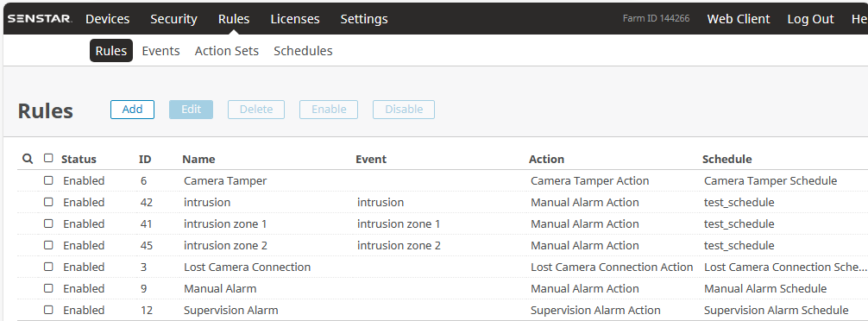Screen dimensions: 868x321
Task: Click the search magnifier icon in table header
Action: point(28,159)
